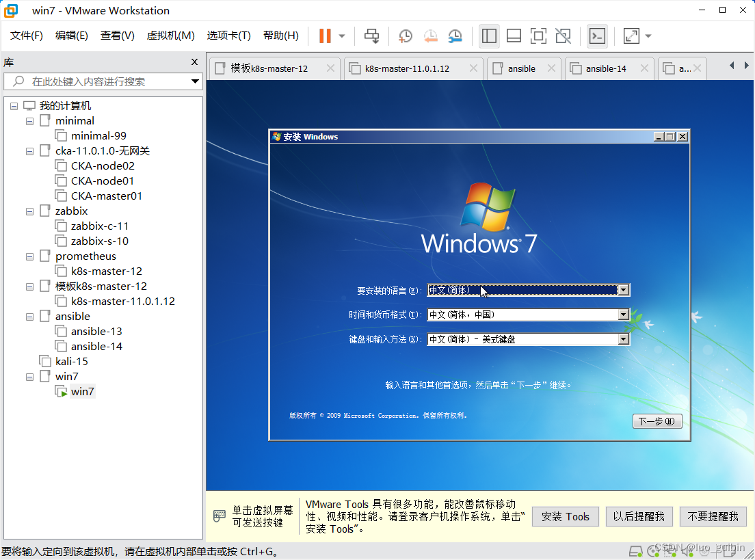This screenshot has height=560, width=755.
Task: Click the send Ctrl+Alt+Del toolbar icon
Action: point(371,36)
